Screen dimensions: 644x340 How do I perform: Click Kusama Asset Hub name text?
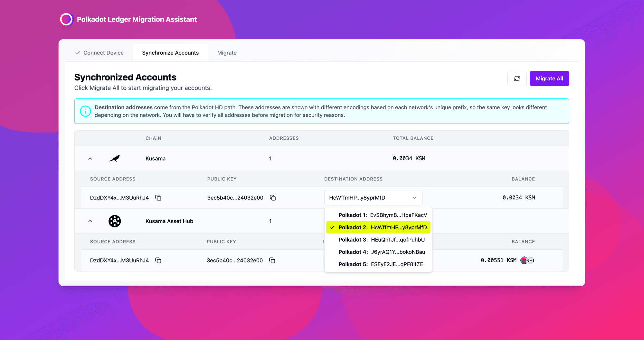[x=169, y=221]
